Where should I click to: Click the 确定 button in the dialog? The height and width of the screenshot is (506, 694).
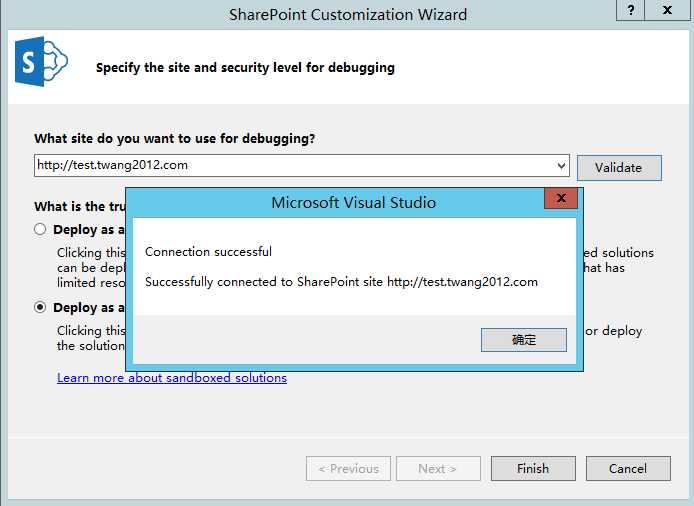point(524,340)
